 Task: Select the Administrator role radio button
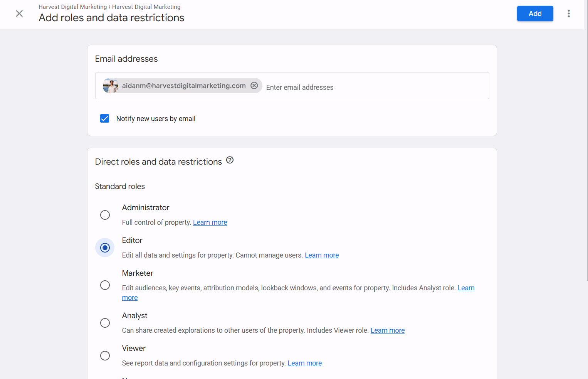tap(105, 215)
